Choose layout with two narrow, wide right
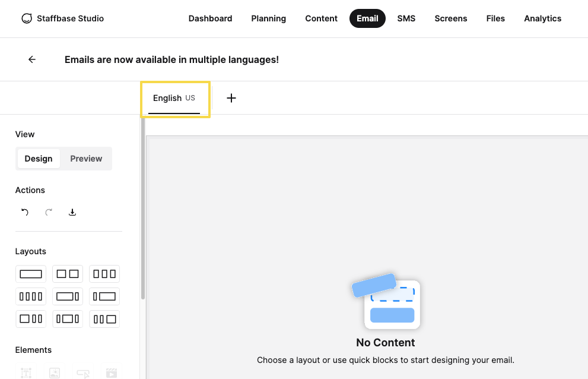Screen dimensions: 588x379 [104, 319]
